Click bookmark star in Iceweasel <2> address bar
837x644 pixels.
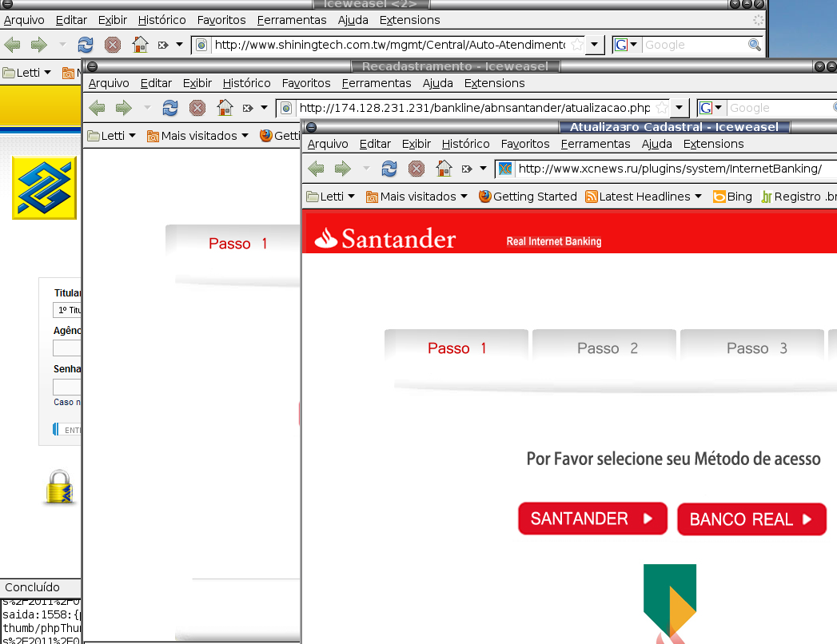point(576,45)
